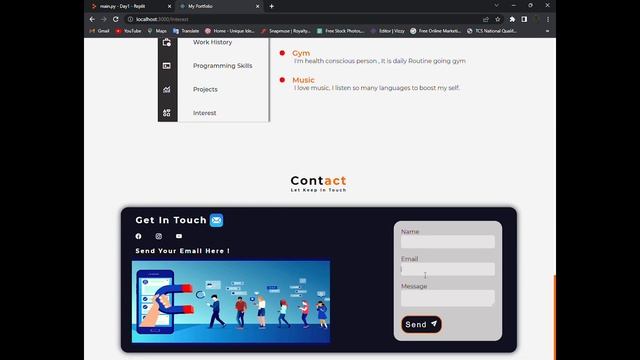Click the Contact section heading

click(x=318, y=180)
